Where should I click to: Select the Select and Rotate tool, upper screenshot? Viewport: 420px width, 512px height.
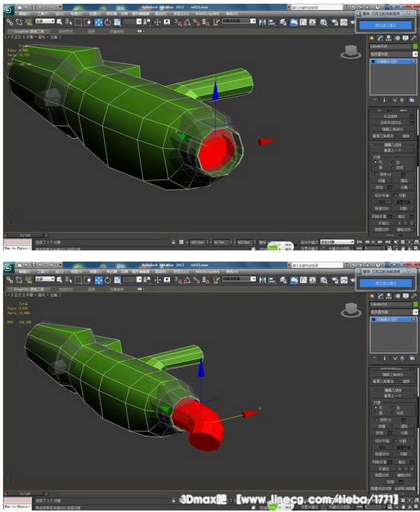pyautogui.click(x=108, y=22)
